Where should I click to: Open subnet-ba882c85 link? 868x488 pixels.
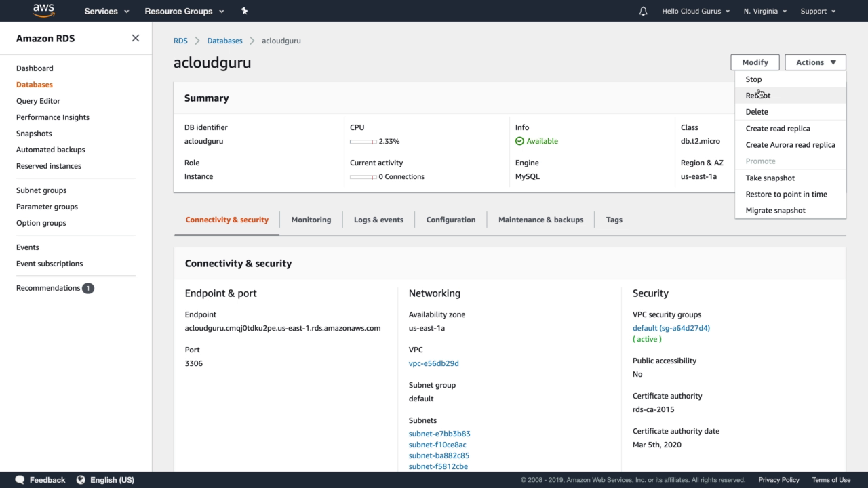coord(439,455)
